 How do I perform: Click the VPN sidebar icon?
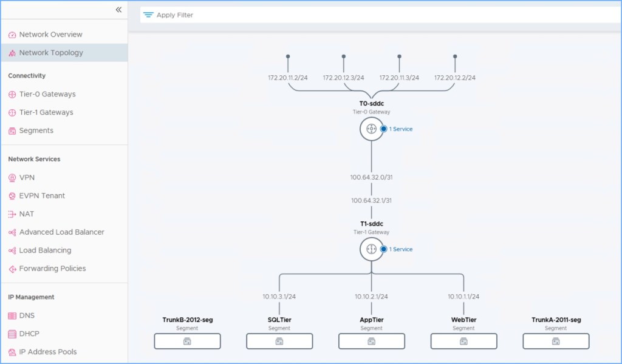[x=12, y=178]
